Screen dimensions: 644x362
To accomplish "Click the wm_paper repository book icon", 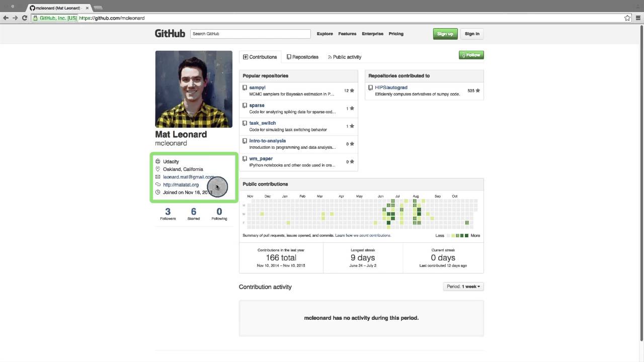I will [245, 159].
